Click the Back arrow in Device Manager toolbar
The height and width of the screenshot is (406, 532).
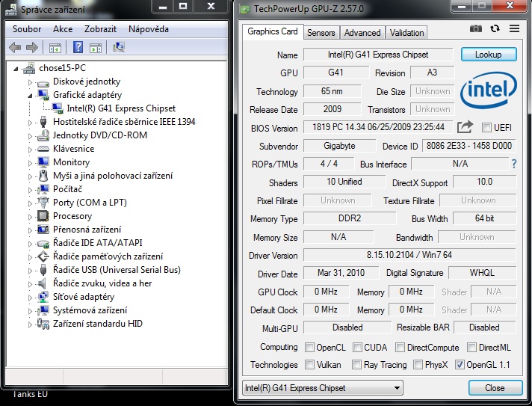click(15, 47)
